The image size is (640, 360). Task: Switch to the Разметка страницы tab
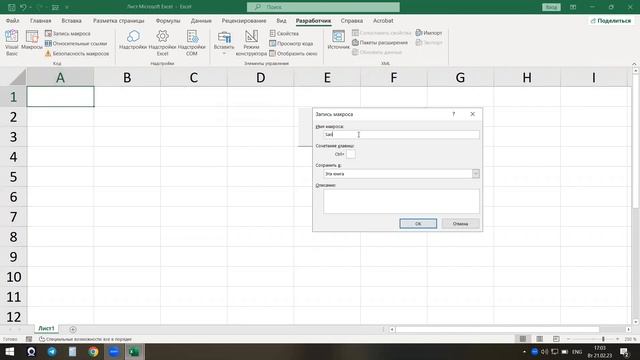(x=118, y=20)
